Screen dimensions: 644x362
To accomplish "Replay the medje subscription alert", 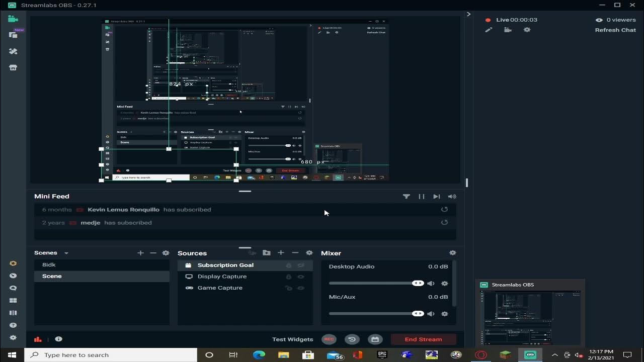I will [444, 223].
